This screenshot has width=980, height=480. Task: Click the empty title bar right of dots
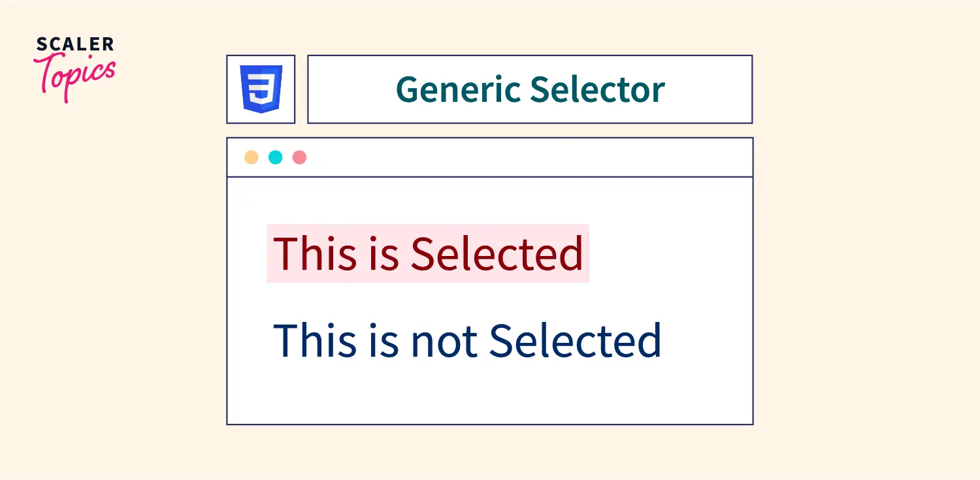[x=523, y=157]
